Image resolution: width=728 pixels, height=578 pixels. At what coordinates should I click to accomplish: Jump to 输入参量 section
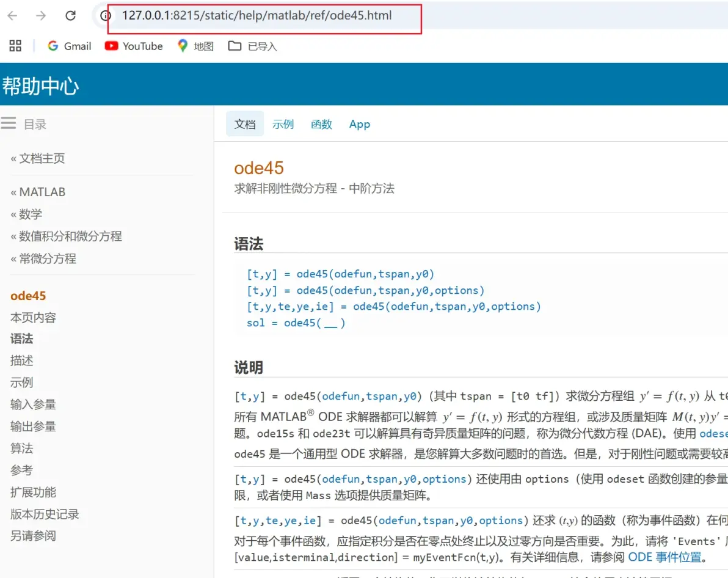33,404
